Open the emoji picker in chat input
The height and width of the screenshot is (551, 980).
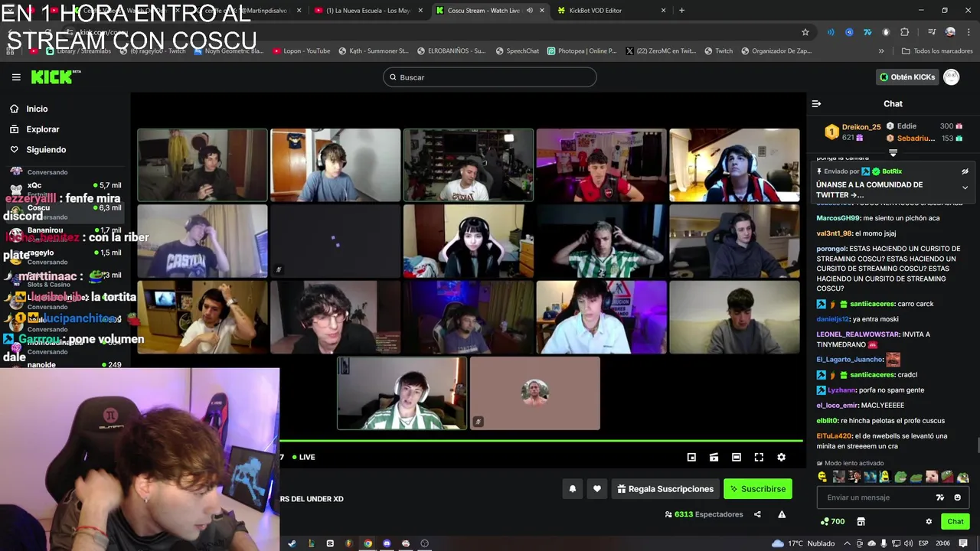[957, 497]
